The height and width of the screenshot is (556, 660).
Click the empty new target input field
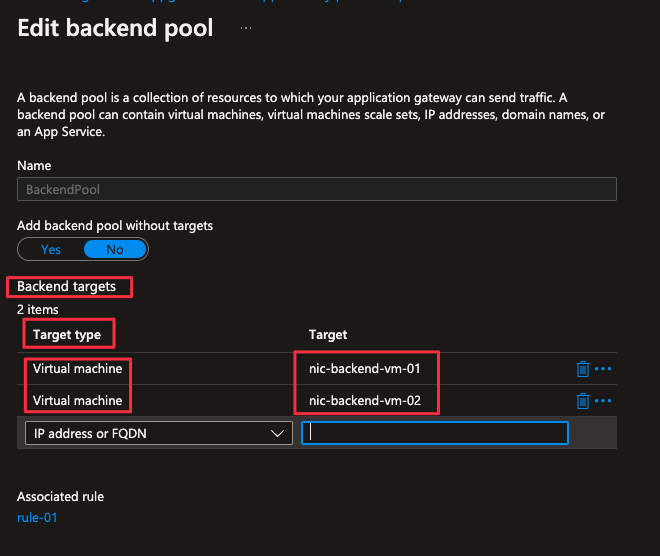point(435,433)
